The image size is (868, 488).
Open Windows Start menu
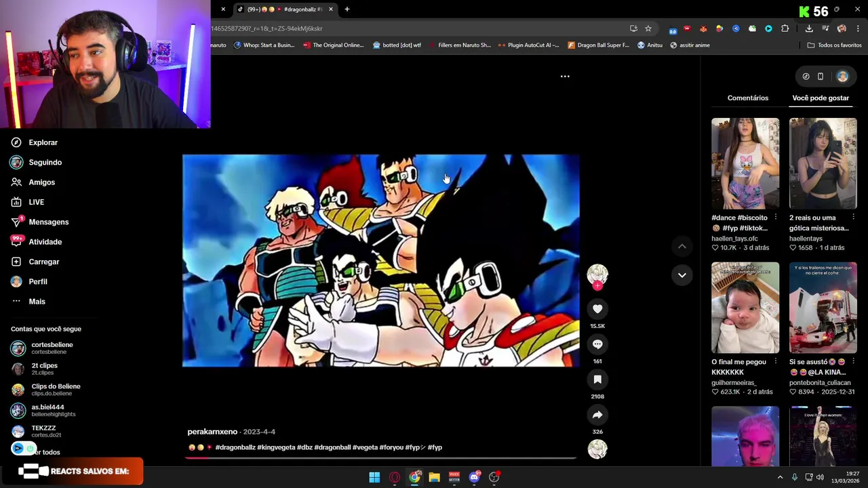click(x=374, y=477)
